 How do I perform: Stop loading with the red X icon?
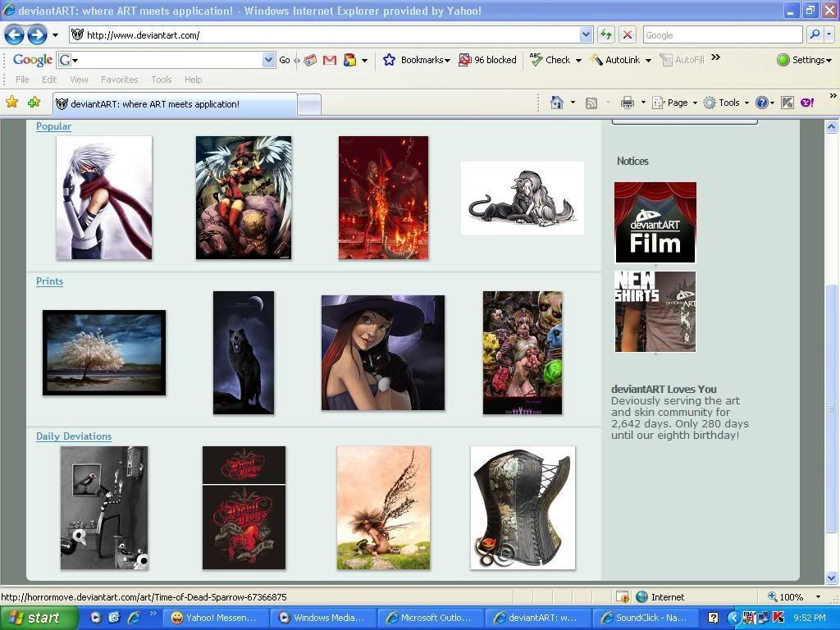[x=628, y=35]
